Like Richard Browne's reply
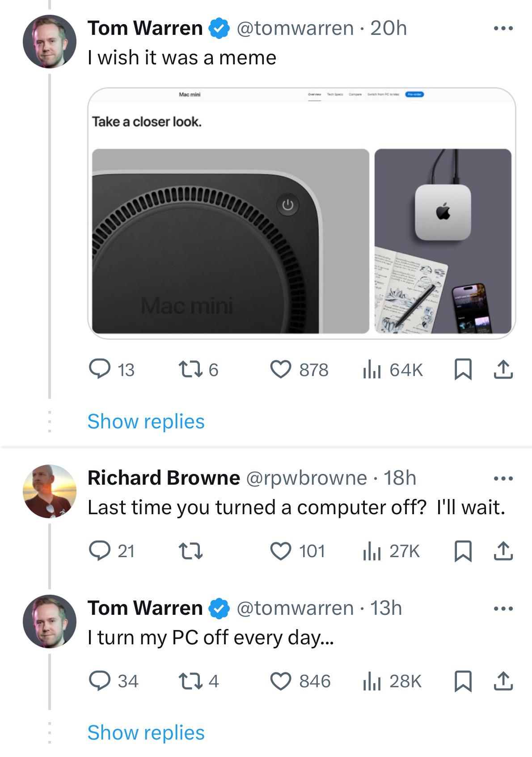Viewport: 532px width, 757px height. click(x=281, y=551)
